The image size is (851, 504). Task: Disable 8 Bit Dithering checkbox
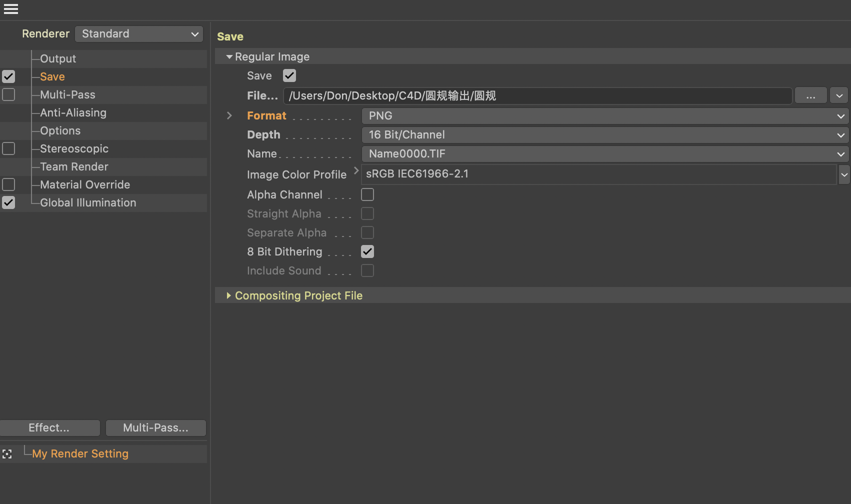point(367,251)
